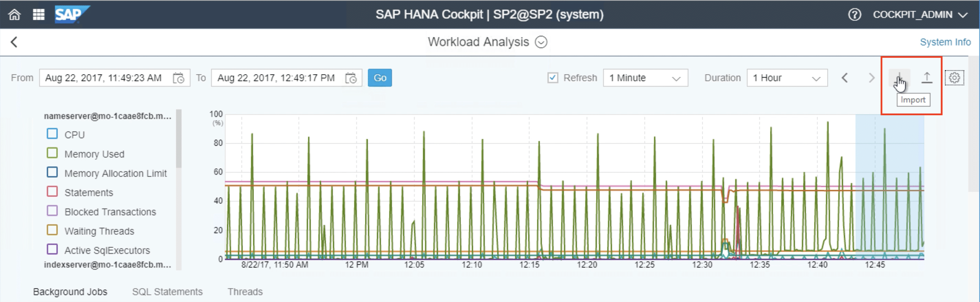Open the app grid launcher icon

click(39, 15)
